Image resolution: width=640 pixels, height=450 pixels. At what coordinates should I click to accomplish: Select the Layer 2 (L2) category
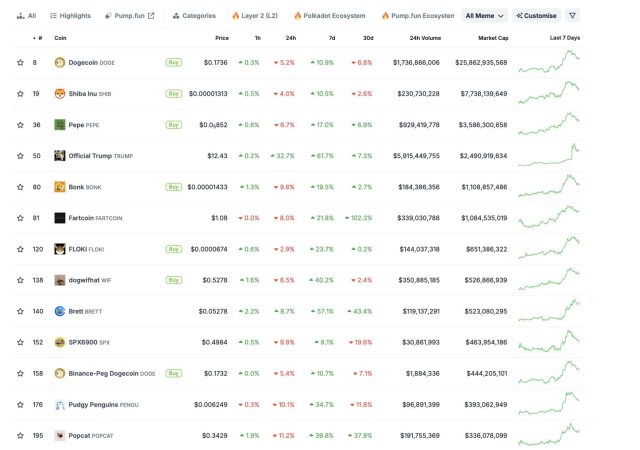255,16
